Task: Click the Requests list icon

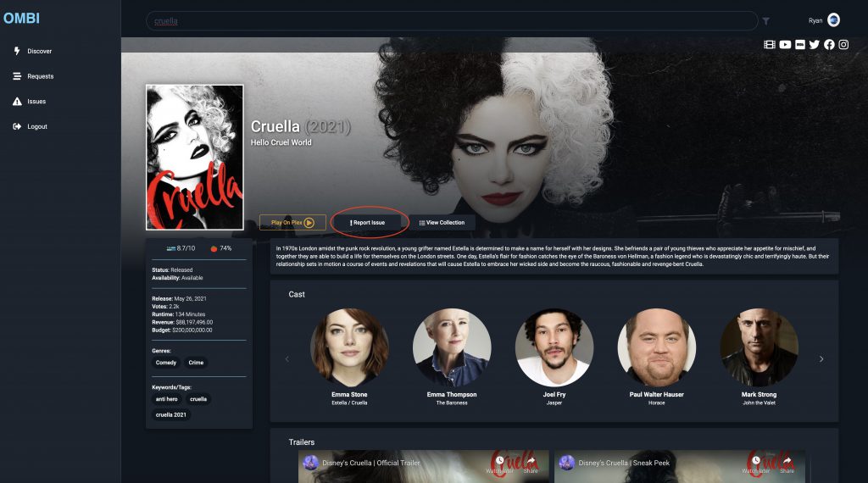Action: pos(17,76)
